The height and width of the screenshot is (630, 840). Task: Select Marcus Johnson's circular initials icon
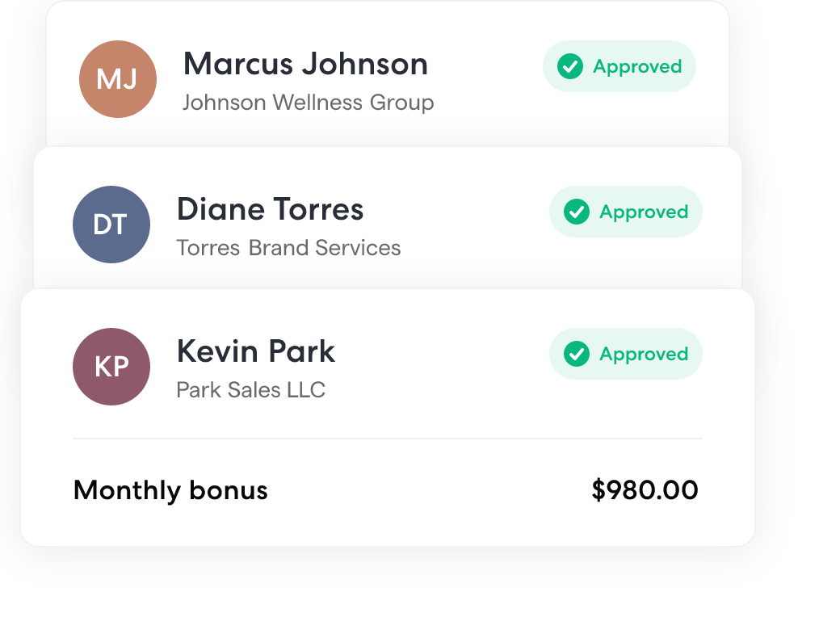pos(117,78)
